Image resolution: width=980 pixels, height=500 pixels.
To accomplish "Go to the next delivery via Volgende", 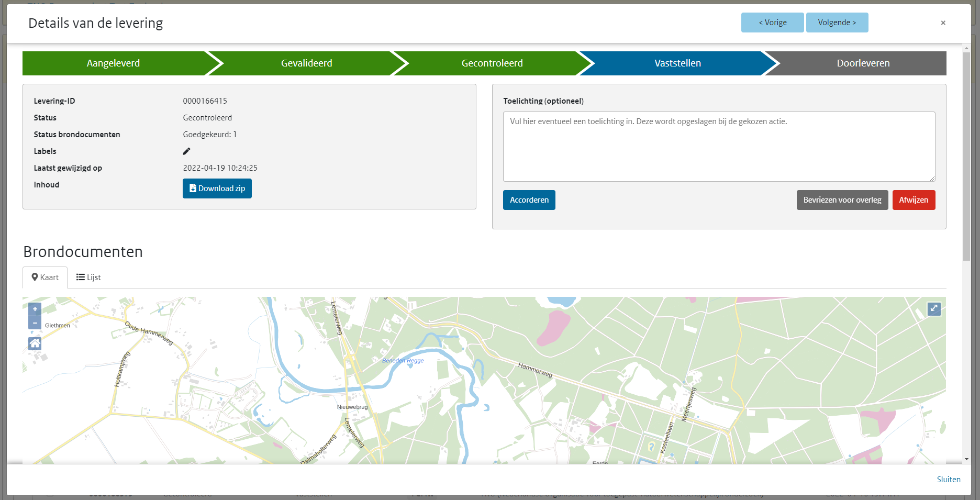I will (x=837, y=22).
